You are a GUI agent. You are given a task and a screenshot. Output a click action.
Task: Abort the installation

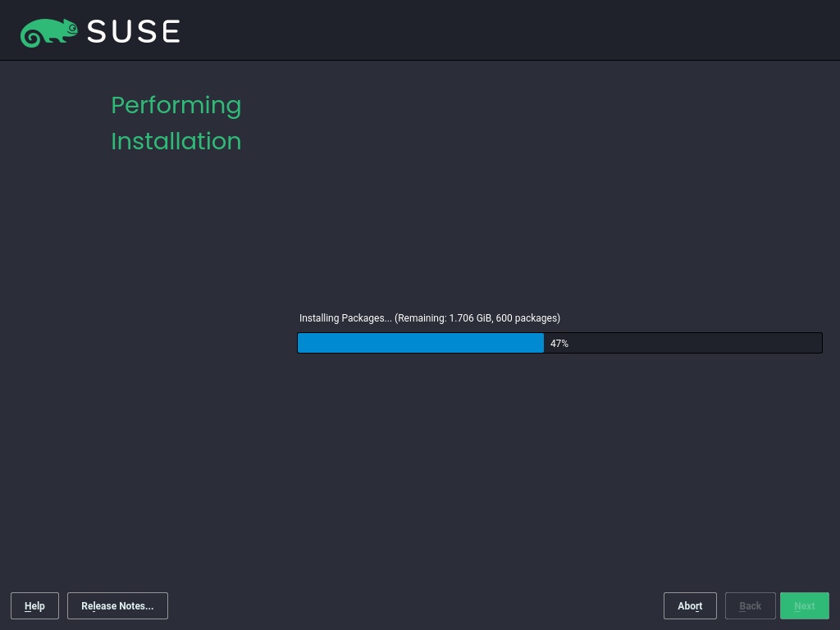click(x=690, y=606)
